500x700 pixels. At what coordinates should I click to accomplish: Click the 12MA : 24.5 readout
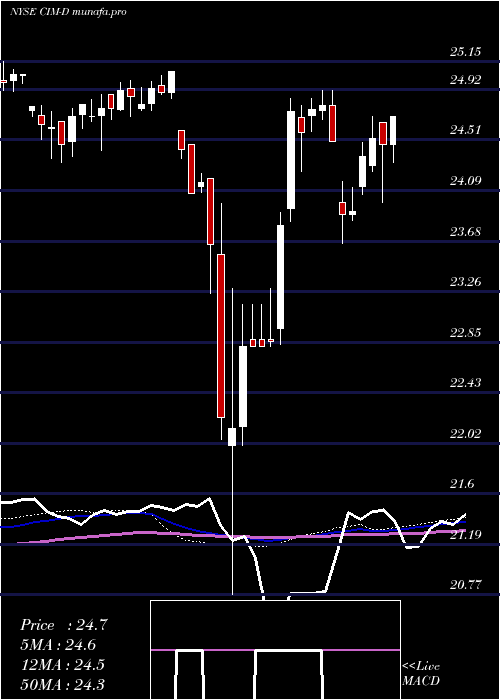click(x=62, y=664)
